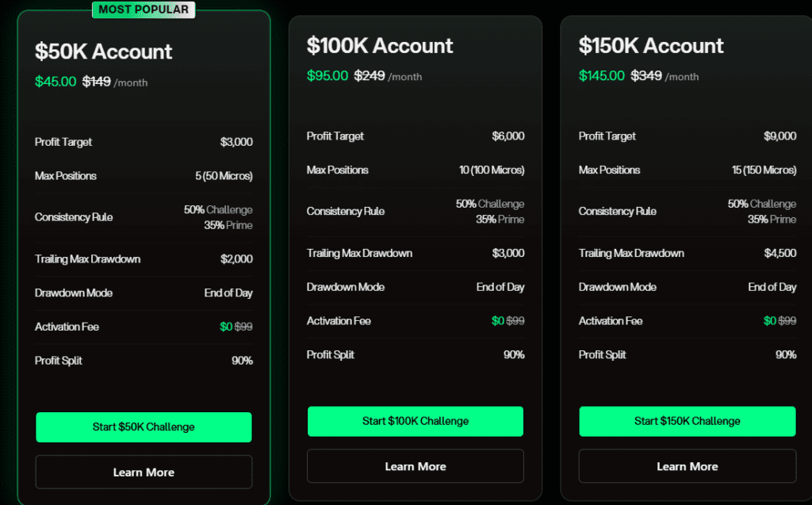Click the Start $50K Challenge button
This screenshot has height=505, width=812.
[144, 427]
